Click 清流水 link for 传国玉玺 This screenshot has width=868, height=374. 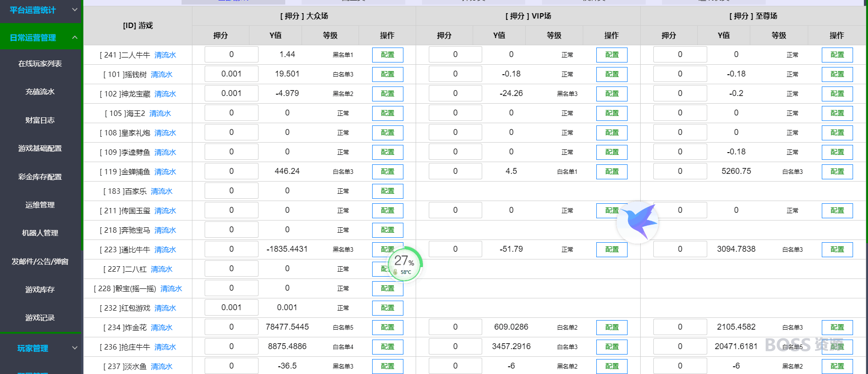(x=165, y=211)
